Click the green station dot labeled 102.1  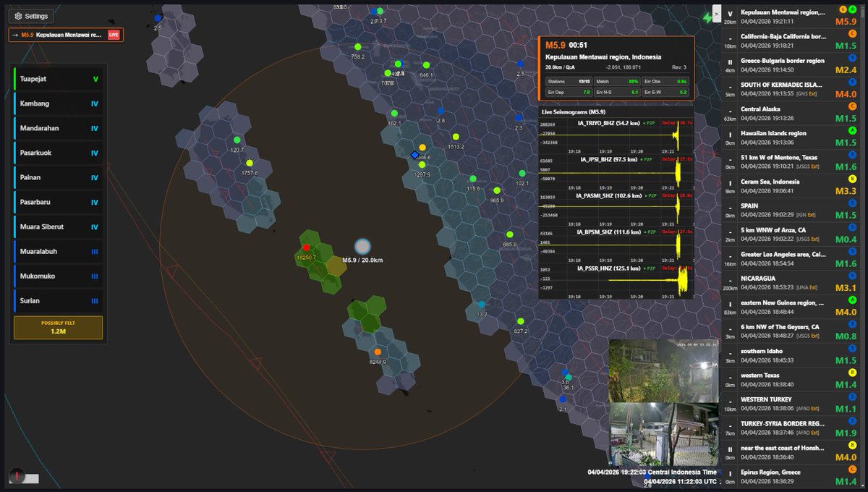click(x=522, y=173)
